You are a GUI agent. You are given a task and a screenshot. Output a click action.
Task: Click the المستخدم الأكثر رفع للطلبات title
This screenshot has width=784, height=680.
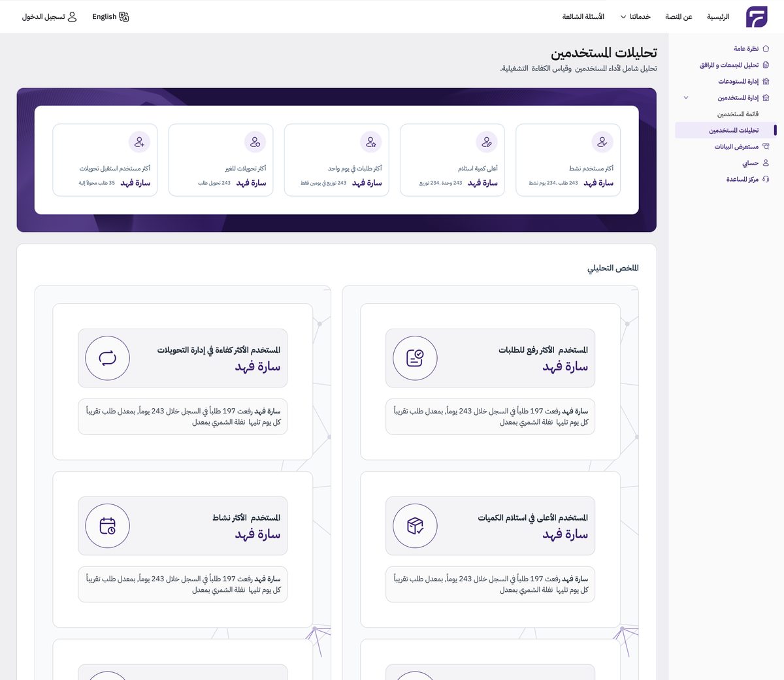tap(544, 350)
